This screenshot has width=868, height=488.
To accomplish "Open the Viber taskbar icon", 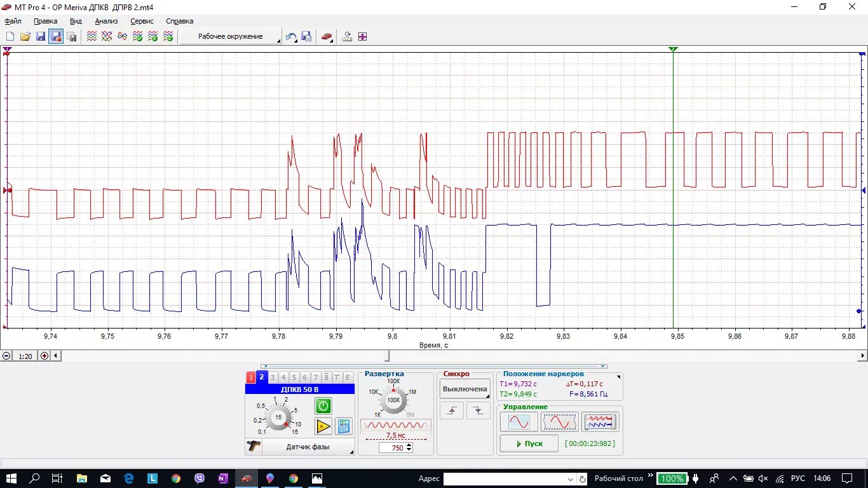I will point(200,478).
